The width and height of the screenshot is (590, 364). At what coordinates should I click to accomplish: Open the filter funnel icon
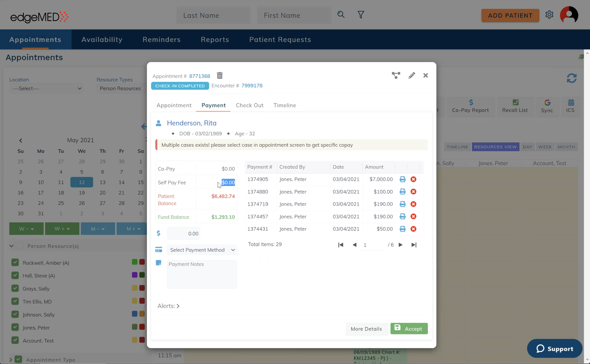pyautogui.click(x=361, y=15)
